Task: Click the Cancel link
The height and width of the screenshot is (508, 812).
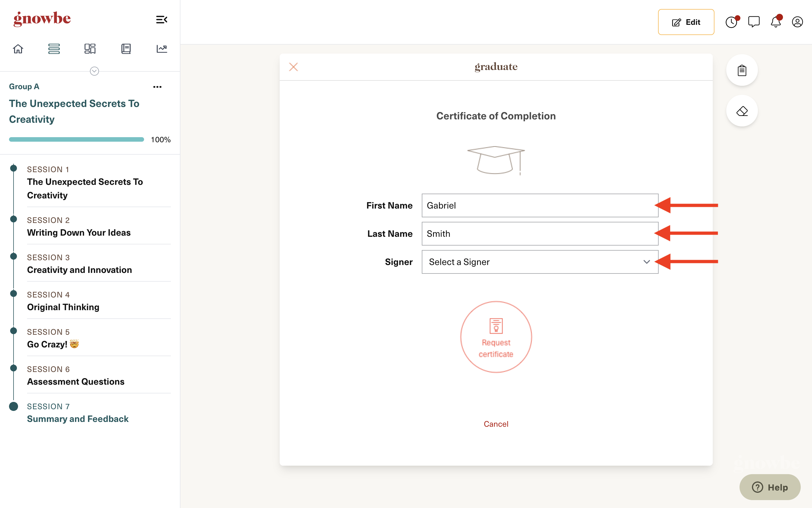Action: pyautogui.click(x=496, y=424)
